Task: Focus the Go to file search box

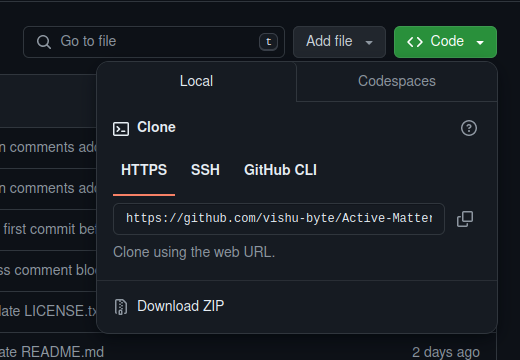Action: click(154, 42)
